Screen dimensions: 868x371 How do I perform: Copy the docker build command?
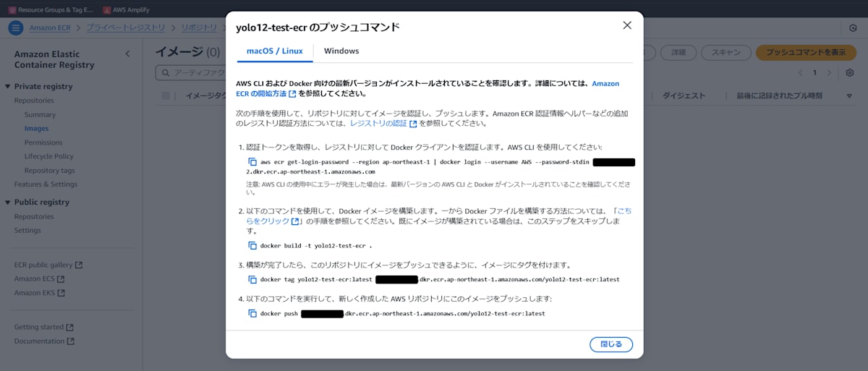click(252, 246)
